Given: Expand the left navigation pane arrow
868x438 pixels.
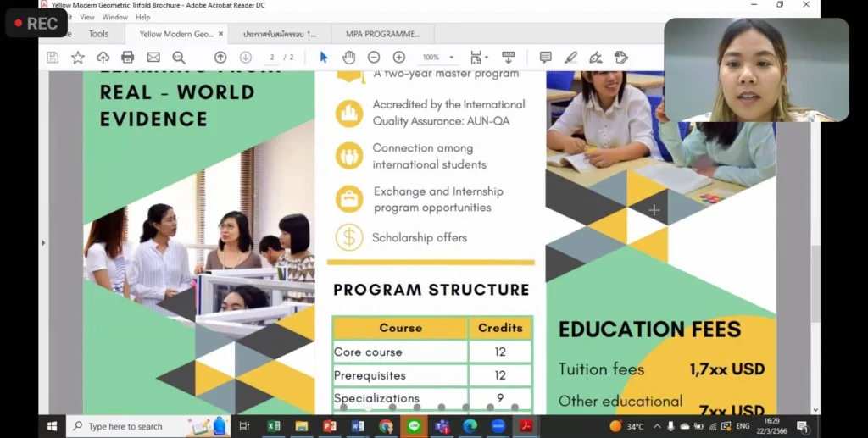Looking at the screenshot, I should [43, 243].
